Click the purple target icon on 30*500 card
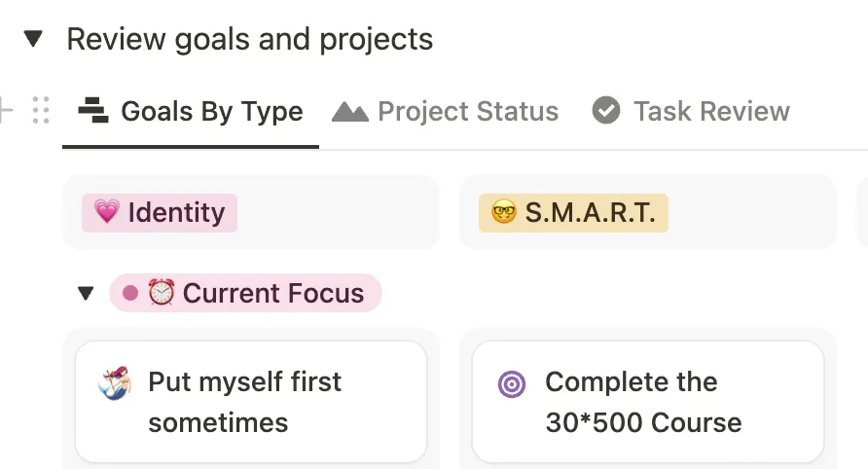 coord(512,384)
